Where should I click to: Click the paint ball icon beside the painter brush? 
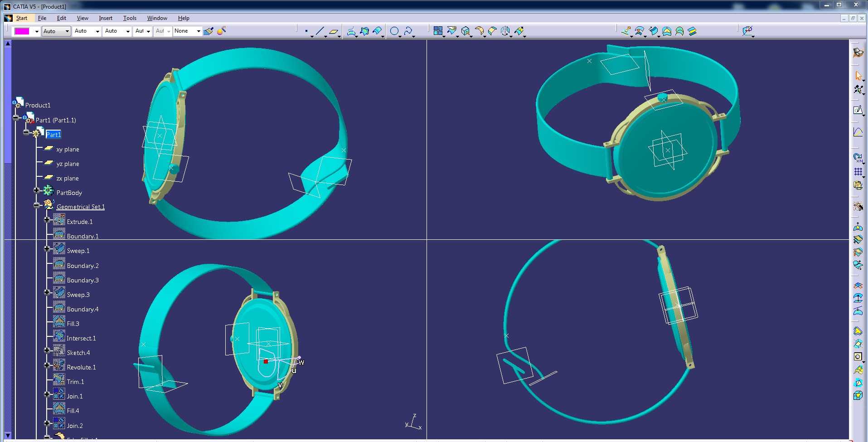pyautogui.click(x=222, y=31)
